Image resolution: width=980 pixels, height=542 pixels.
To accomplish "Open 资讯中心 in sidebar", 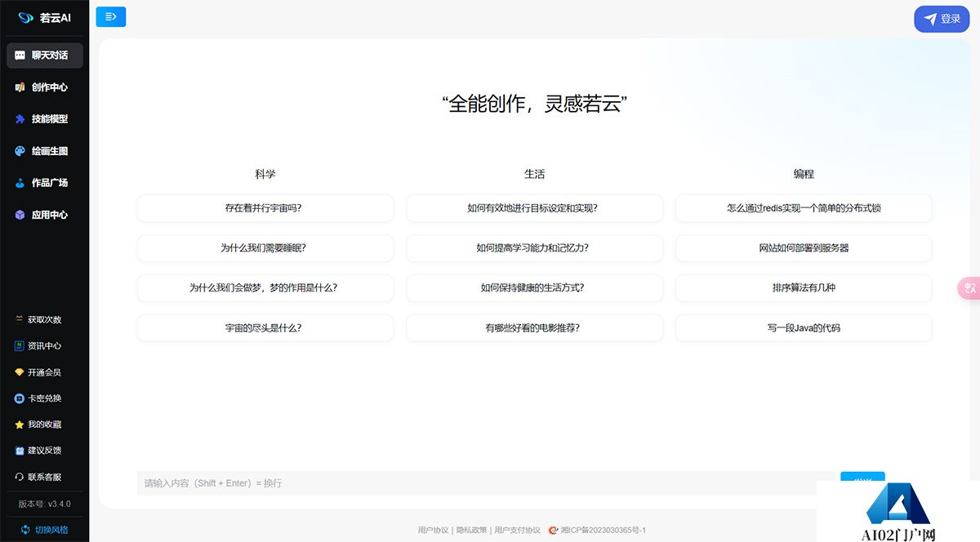I will 45,346.
